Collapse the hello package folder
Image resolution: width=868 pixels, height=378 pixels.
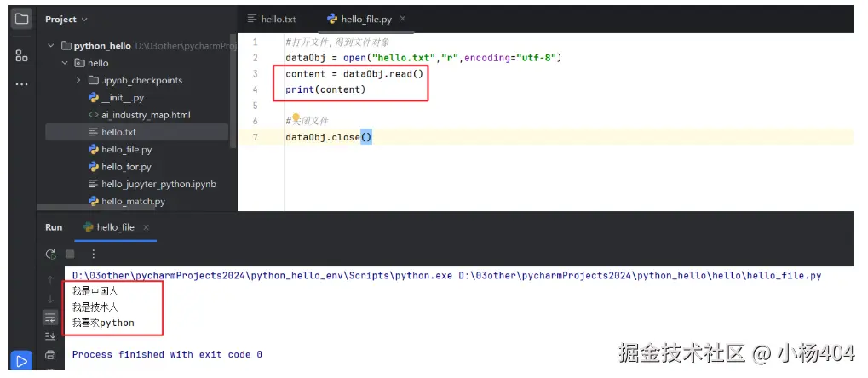pyautogui.click(x=65, y=63)
